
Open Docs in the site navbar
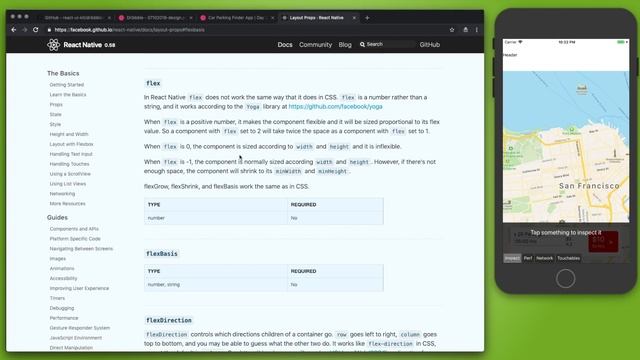click(285, 44)
